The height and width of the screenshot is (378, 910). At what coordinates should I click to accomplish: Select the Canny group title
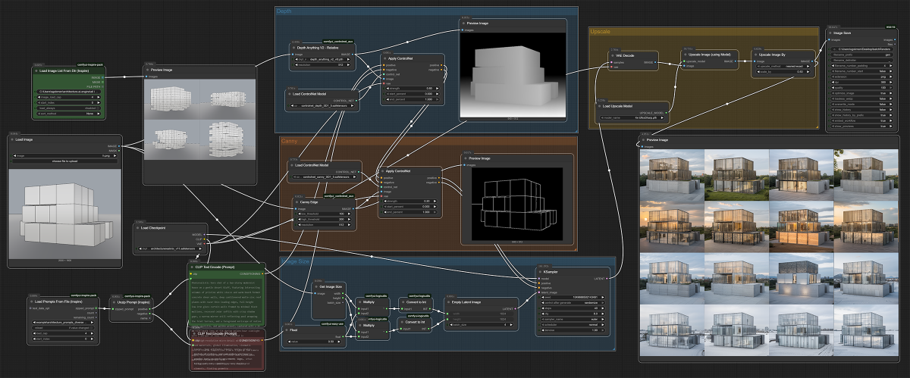pyautogui.click(x=289, y=142)
